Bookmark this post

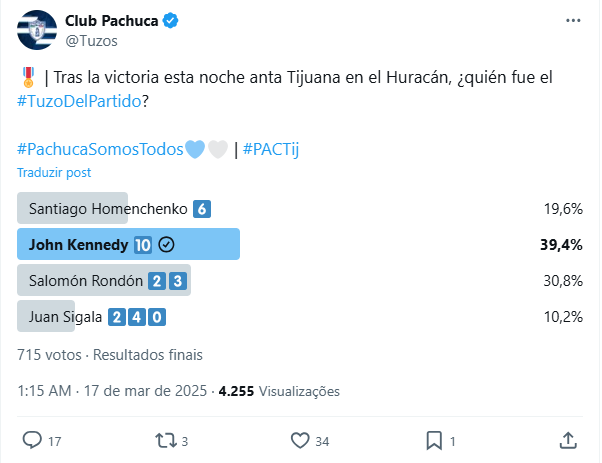pos(434,440)
